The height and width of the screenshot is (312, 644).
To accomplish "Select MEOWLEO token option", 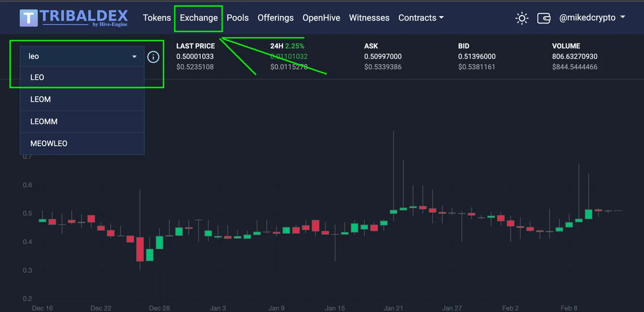I will [x=82, y=144].
